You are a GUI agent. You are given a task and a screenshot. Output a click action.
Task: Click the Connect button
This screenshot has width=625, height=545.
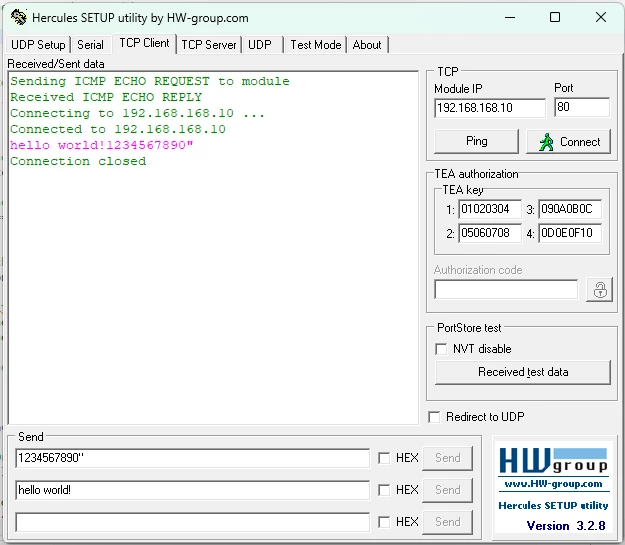[568, 141]
